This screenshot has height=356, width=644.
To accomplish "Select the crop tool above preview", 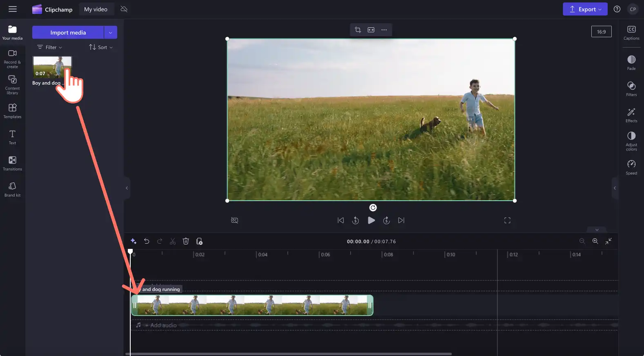I will click(x=358, y=30).
